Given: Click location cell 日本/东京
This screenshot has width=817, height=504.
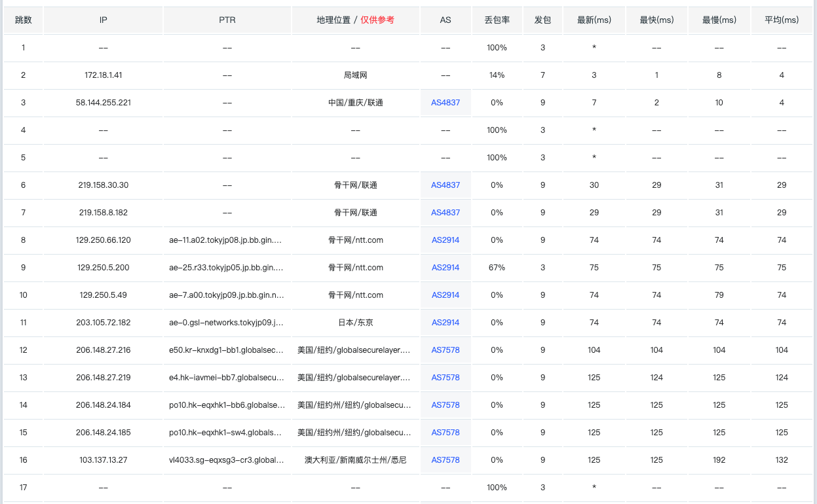Looking at the screenshot, I should pyautogui.click(x=355, y=323).
